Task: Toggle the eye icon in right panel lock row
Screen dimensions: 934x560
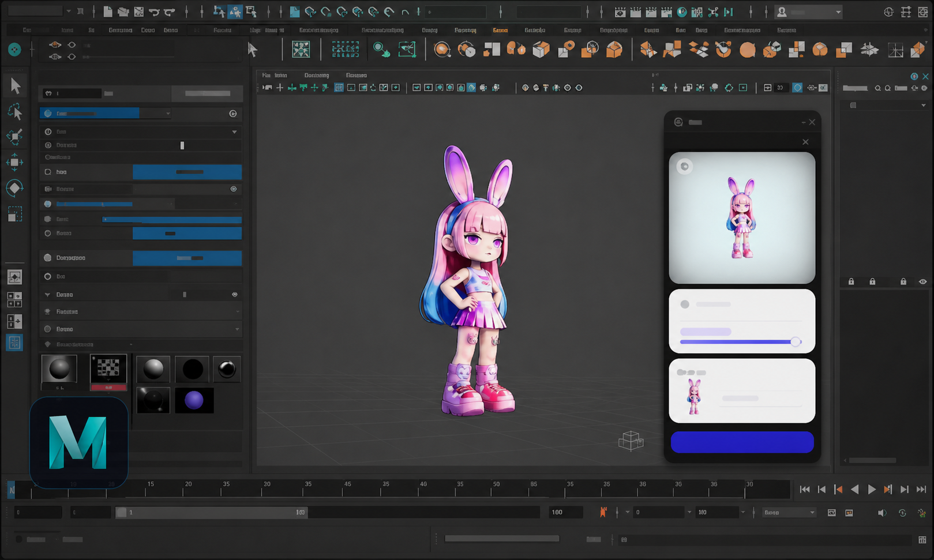Action: [922, 281]
